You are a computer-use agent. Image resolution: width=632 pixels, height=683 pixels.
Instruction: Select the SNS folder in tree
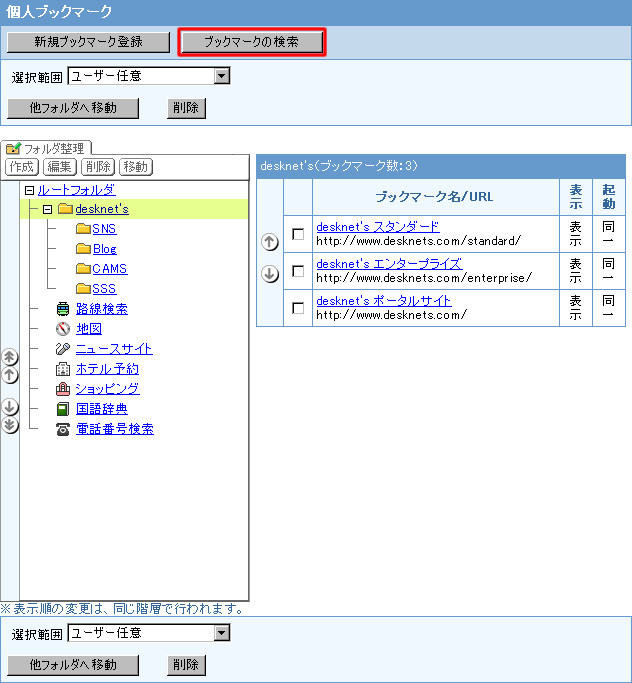click(103, 229)
